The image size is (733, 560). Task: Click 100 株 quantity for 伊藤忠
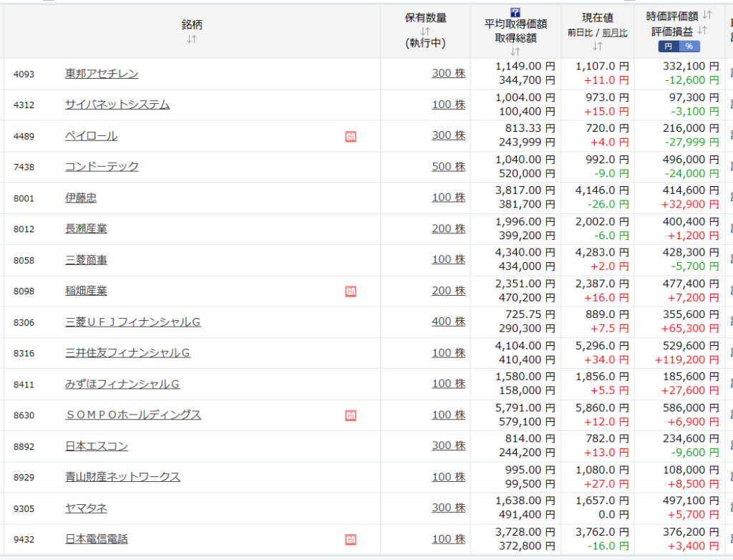(449, 198)
